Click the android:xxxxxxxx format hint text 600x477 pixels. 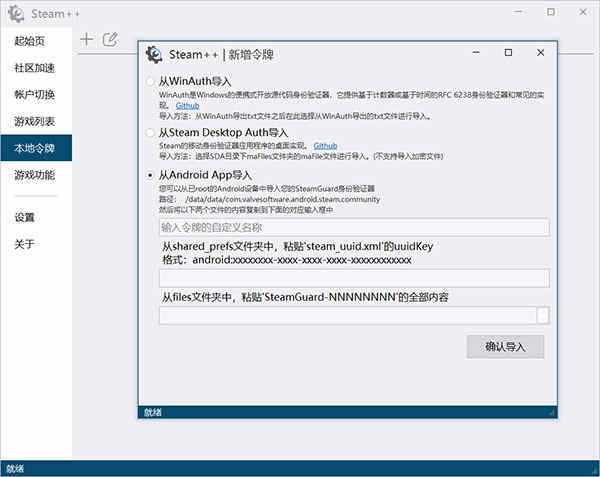click(x=287, y=260)
